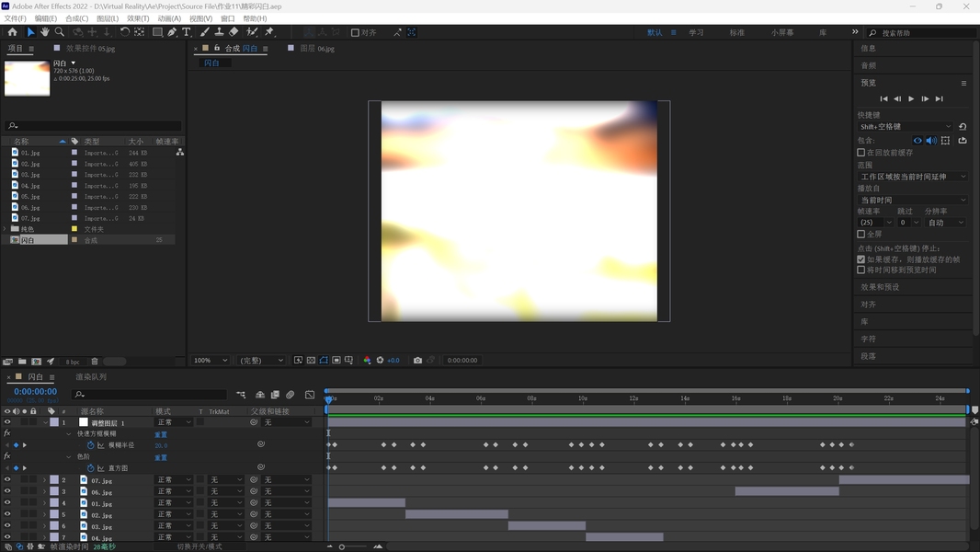The width and height of the screenshot is (980, 552).
Task: Toggle the 对齐 snapping checkbox
Action: pyautogui.click(x=355, y=32)
